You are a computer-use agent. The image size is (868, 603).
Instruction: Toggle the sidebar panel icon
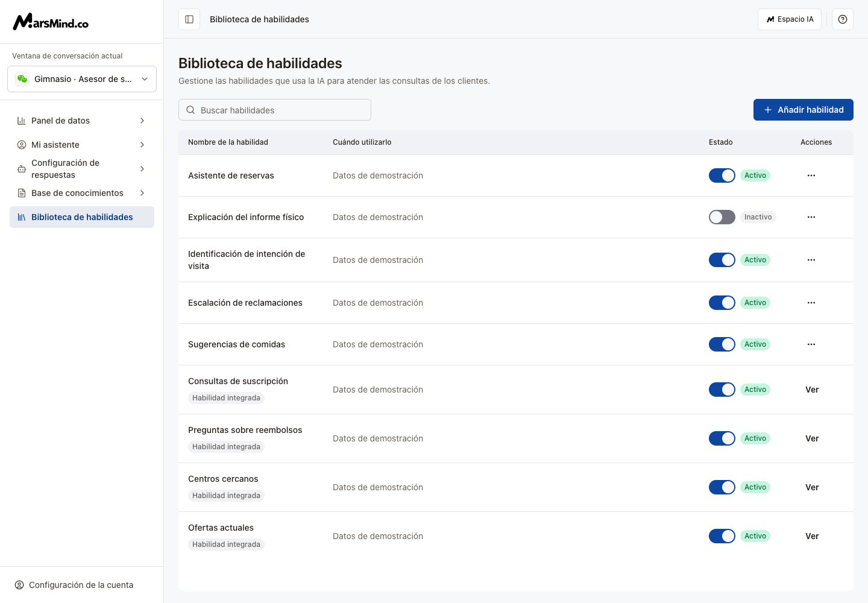(189, 19)
